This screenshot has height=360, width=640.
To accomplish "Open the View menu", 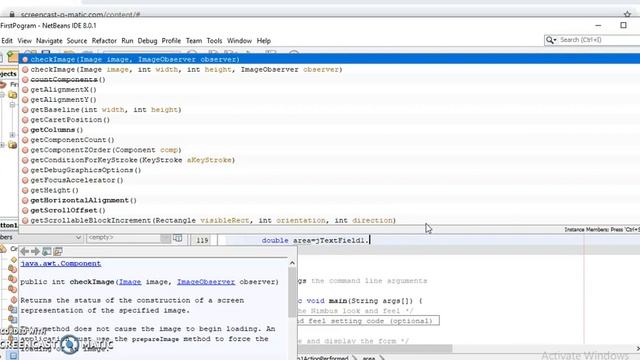I will (x=24, y=41).
